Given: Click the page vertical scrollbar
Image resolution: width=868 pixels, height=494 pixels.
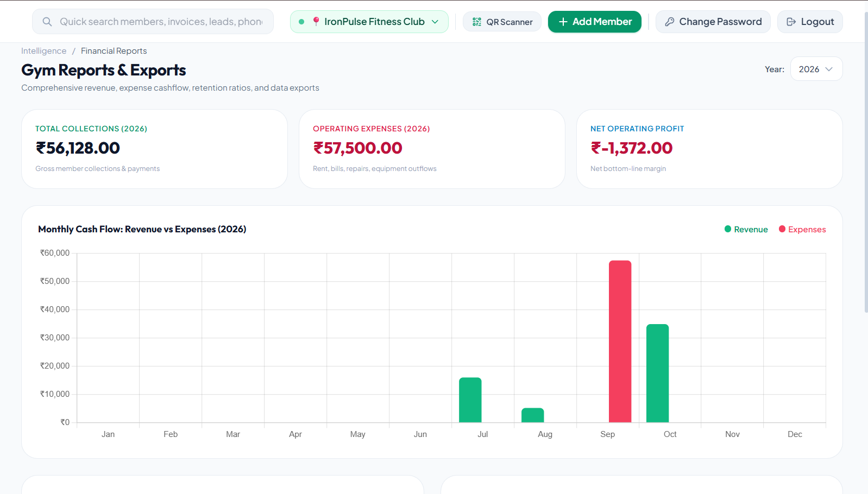Looking at the screenshot, I should (866, 163).
